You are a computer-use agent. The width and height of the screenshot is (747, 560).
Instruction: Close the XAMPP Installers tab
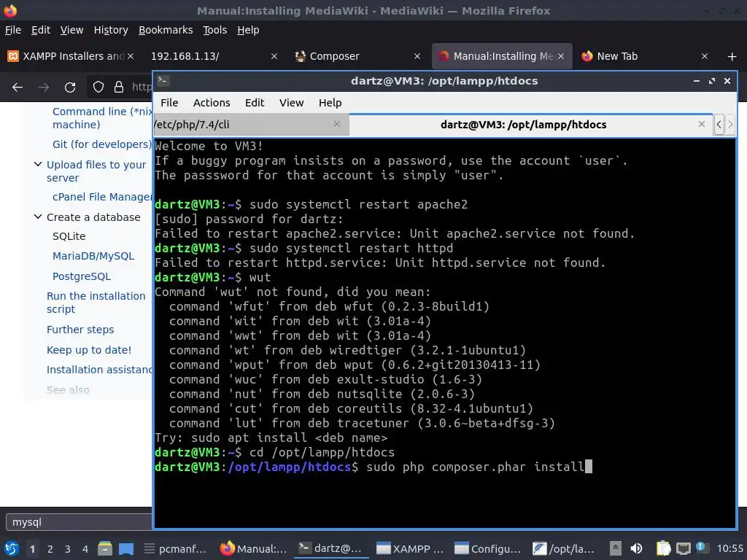click(x=131, y=56)
